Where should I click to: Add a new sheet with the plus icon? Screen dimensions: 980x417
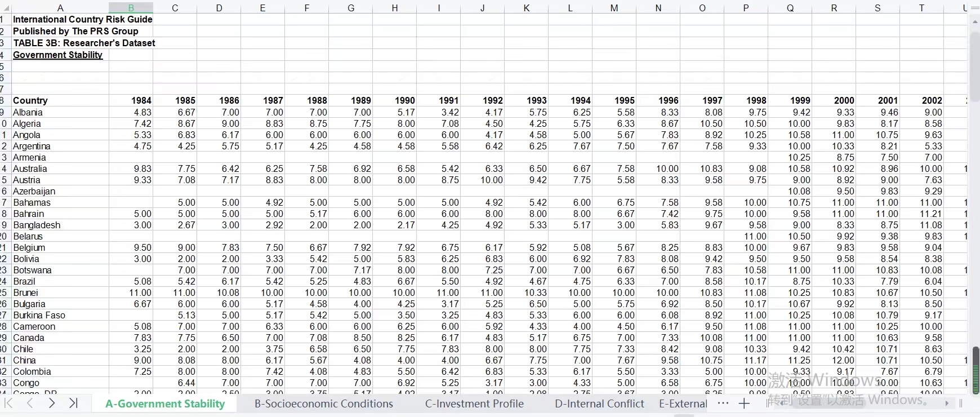[x=744, y=403]
